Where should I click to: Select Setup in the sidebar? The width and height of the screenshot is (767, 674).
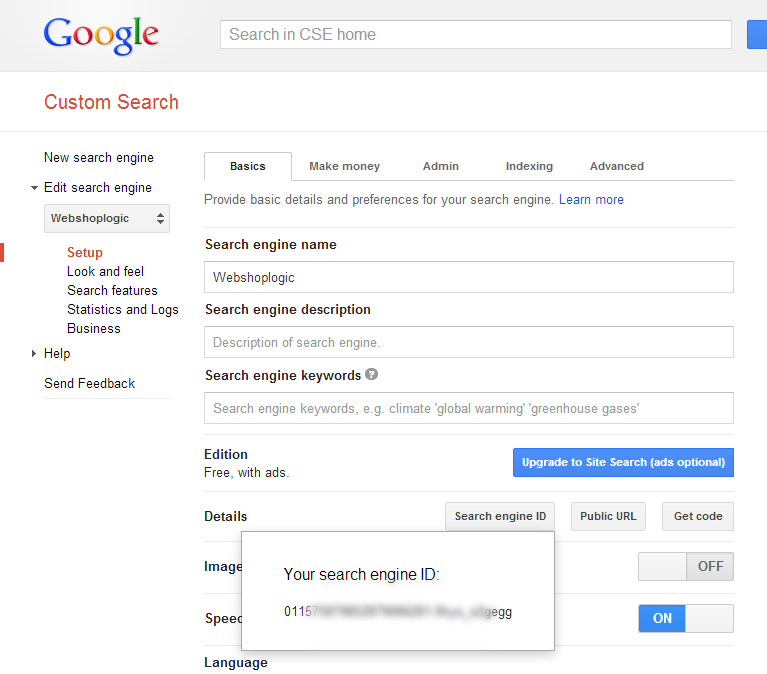tap(85, 252)
